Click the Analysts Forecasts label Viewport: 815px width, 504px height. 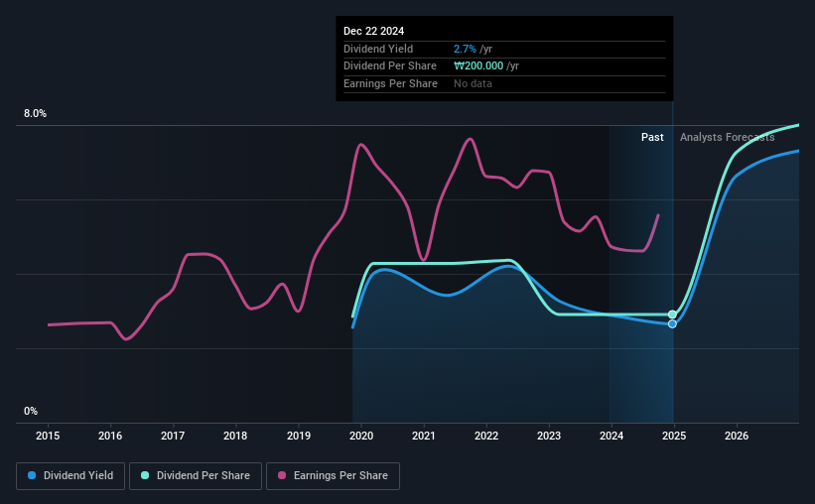[x=728, y=137]
